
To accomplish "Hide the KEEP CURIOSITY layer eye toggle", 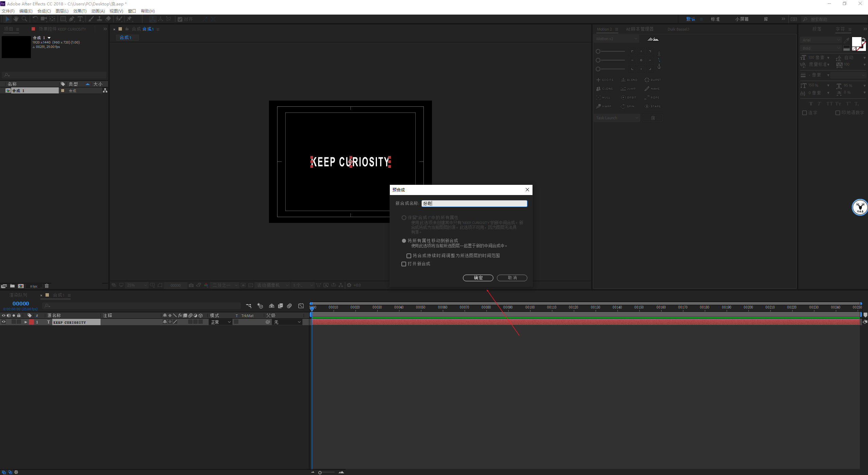I will [4, 322].
